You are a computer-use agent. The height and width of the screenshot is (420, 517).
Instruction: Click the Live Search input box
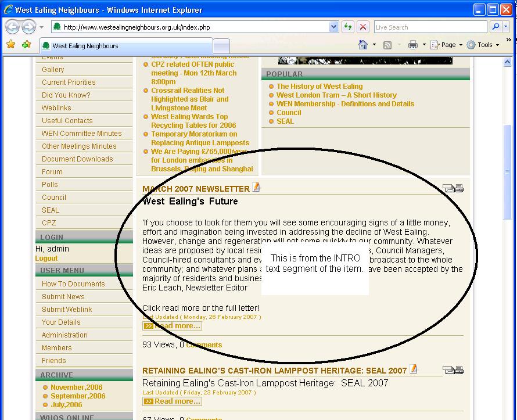(x=430, y=27)
